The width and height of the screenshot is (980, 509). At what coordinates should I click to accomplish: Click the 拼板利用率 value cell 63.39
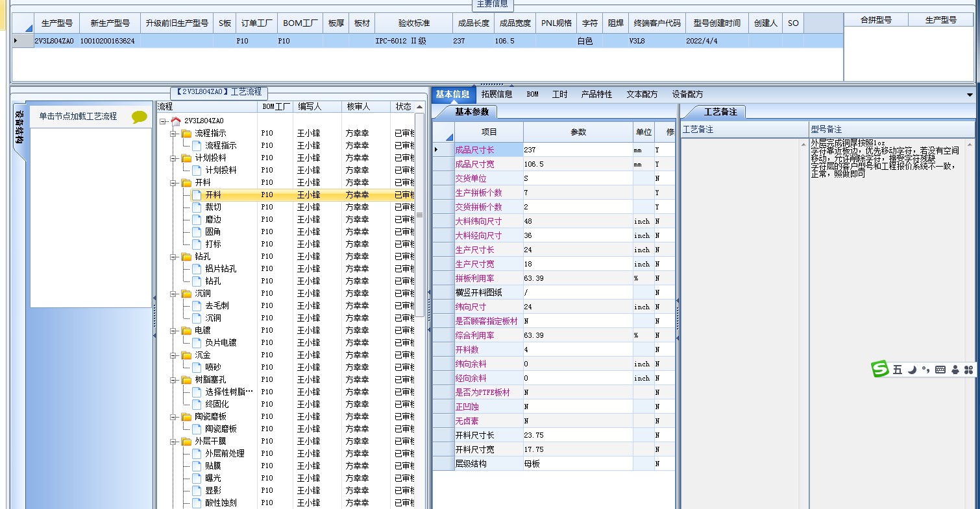[578, 278]
